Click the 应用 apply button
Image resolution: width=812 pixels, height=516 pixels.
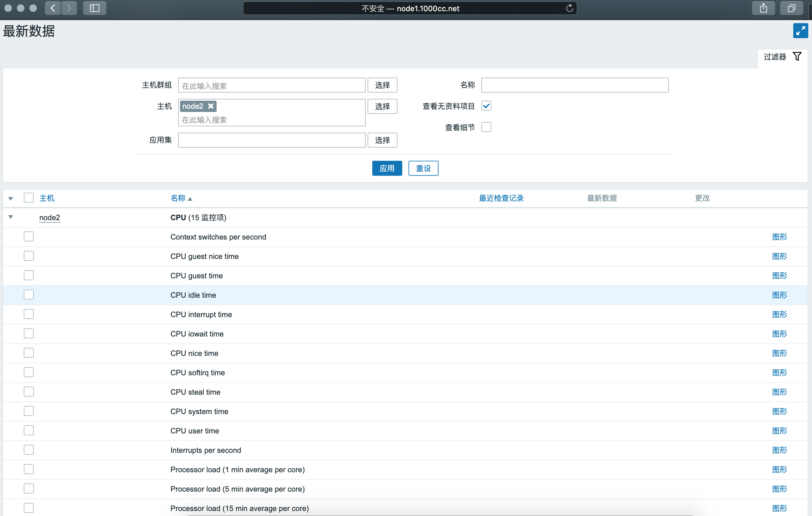(x=387, y=168)
